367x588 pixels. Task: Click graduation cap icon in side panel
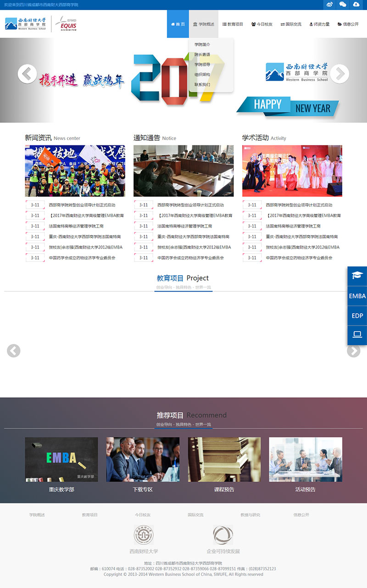[357, 275]
